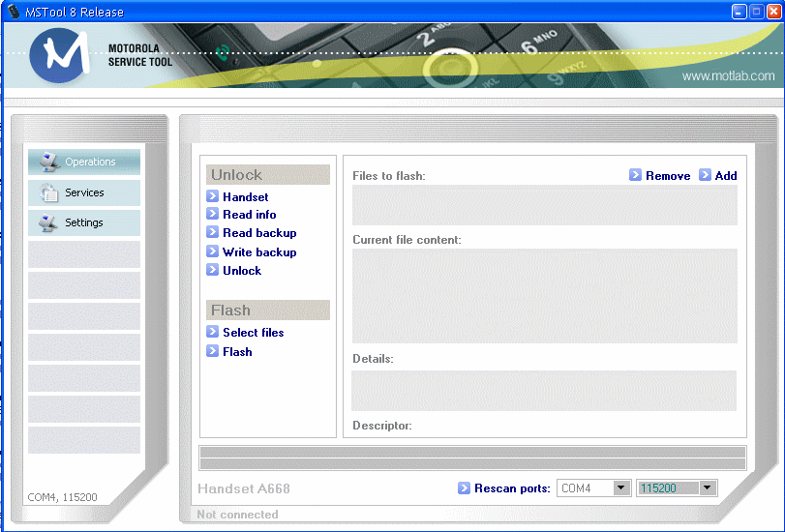Select the Handset link
The image size is (785, 532).
245,197
